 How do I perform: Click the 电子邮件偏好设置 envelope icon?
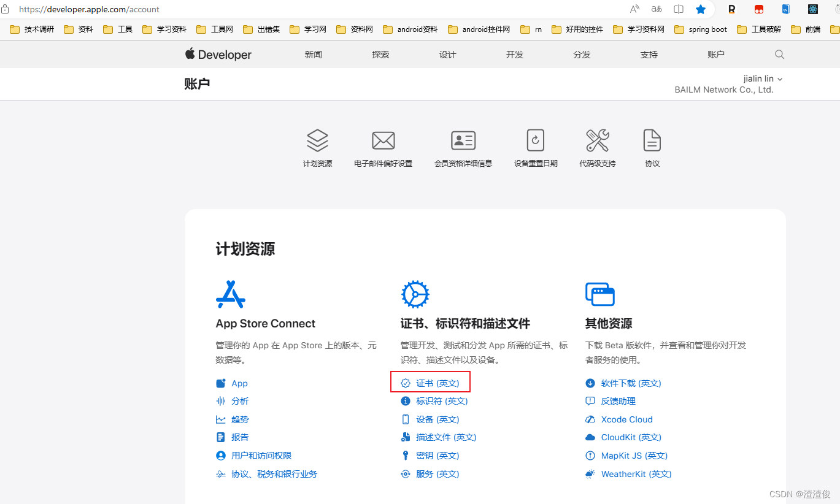pos(383,140)
